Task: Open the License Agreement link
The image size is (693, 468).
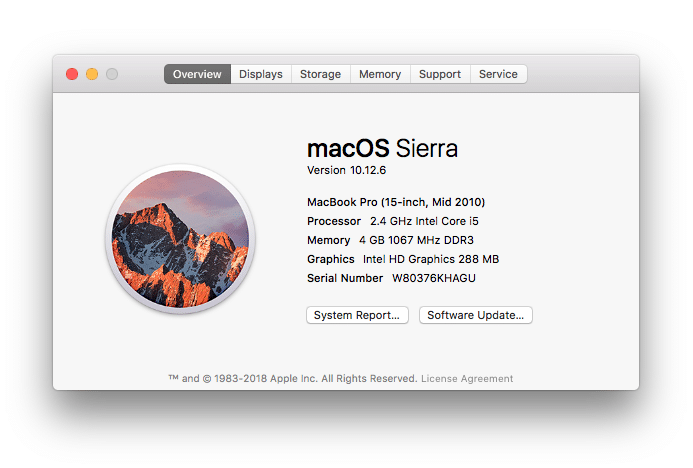Action: [467, 379]
